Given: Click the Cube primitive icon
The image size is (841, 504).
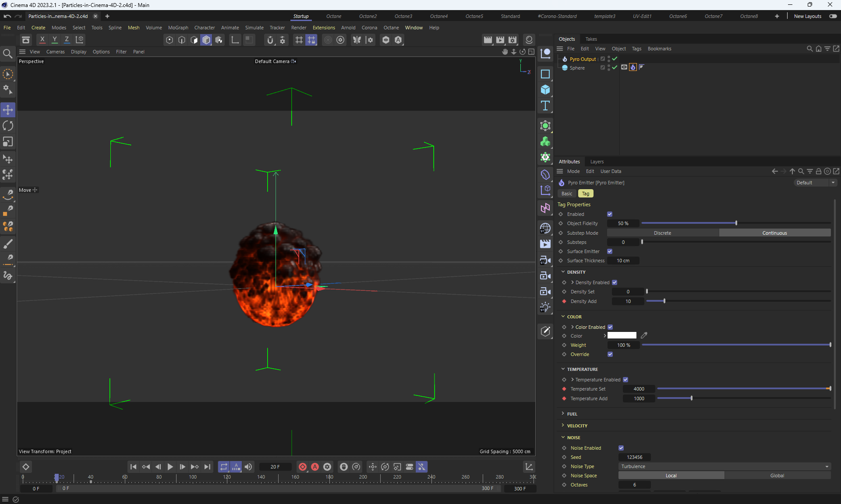Looking at the screenshot, I should tap(545, 90).
